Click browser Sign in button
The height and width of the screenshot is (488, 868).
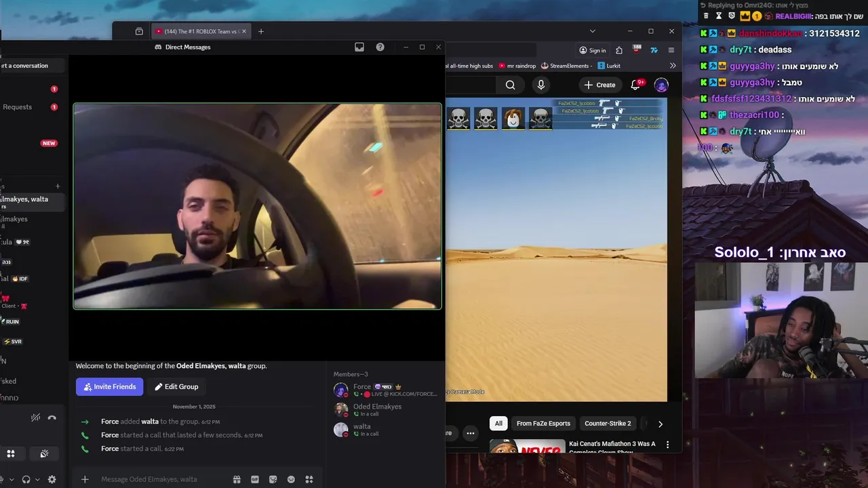[592, 50]
